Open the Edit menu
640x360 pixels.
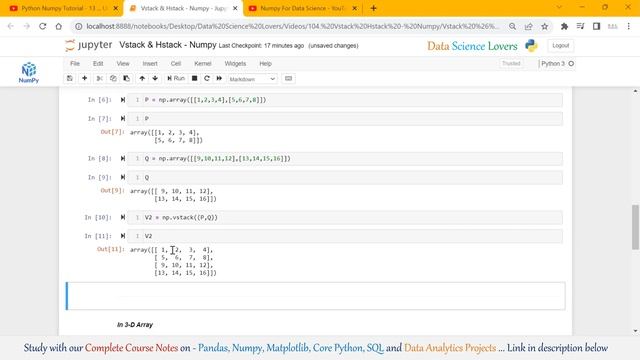click(x=98, y=64)
